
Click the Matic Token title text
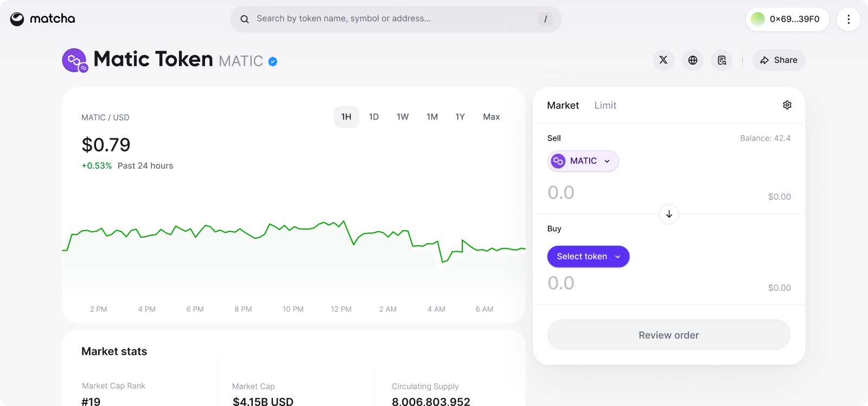click(153, 59)
